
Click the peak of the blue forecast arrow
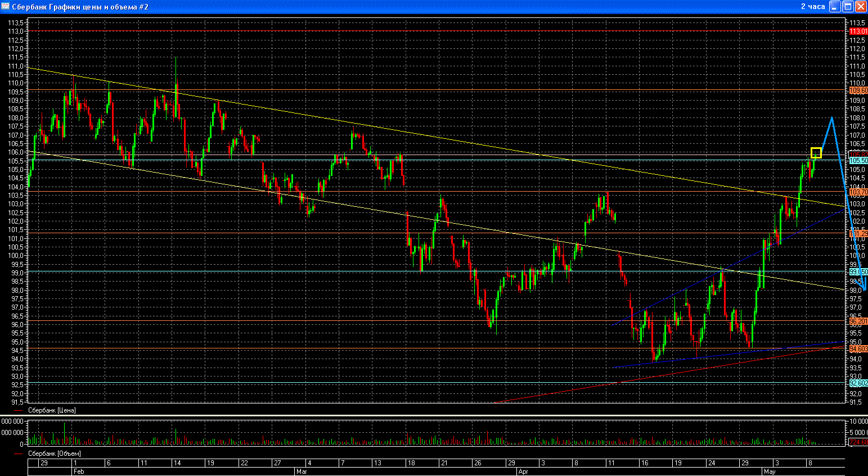[831, 117]
